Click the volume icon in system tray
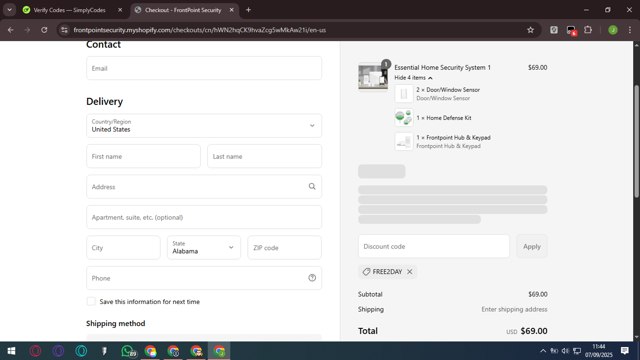The image size is (640, 360). 565,351
